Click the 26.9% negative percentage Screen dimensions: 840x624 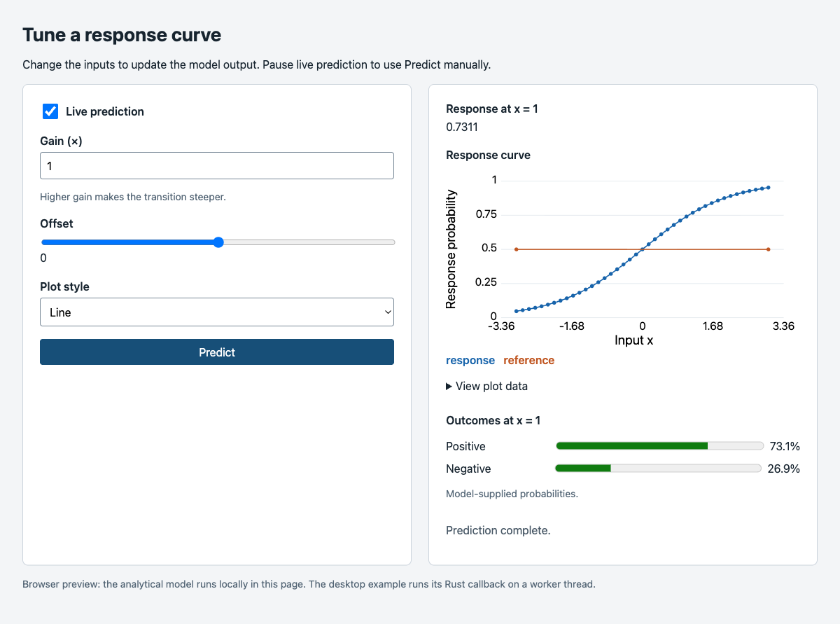click(x=783, y=469)
